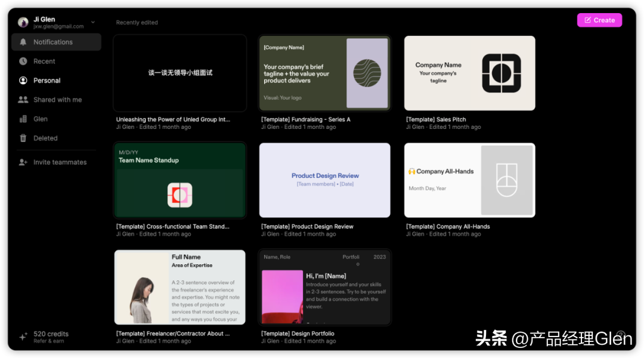Click the credits sparkle icon

[x=23, y=337]
